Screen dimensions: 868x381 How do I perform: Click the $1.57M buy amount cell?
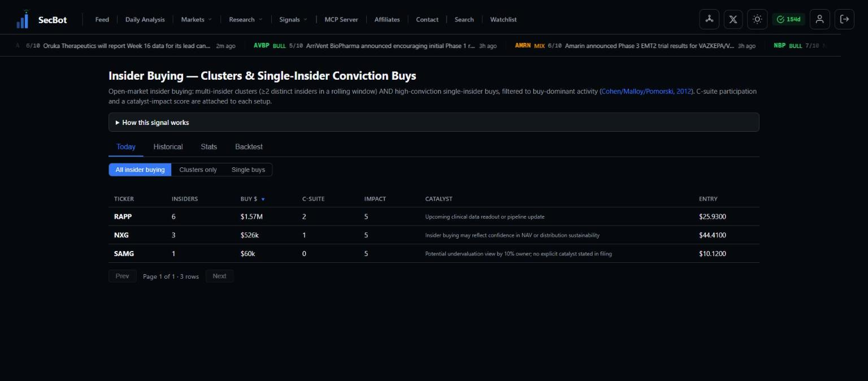251,217
